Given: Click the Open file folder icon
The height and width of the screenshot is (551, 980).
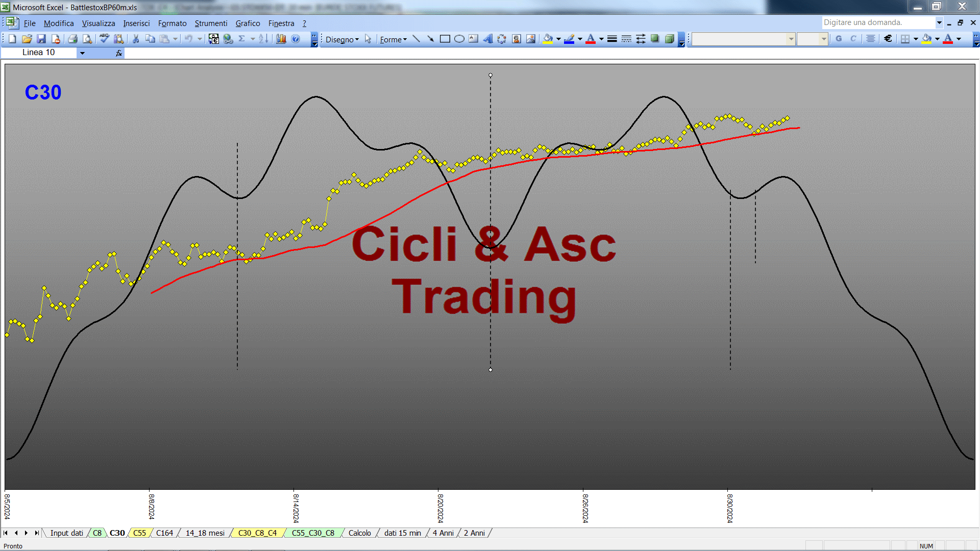Looking at the screenshot, I should (27, 39).
